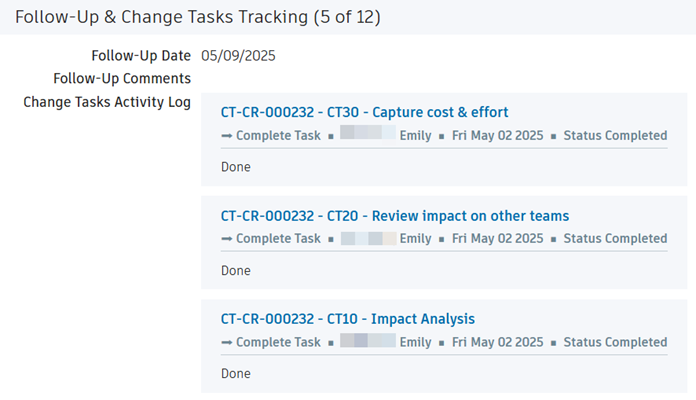Screen dimensions: 696x400
Task: Click Emily's name in the CT10 entry
Action: pos(415,342)
